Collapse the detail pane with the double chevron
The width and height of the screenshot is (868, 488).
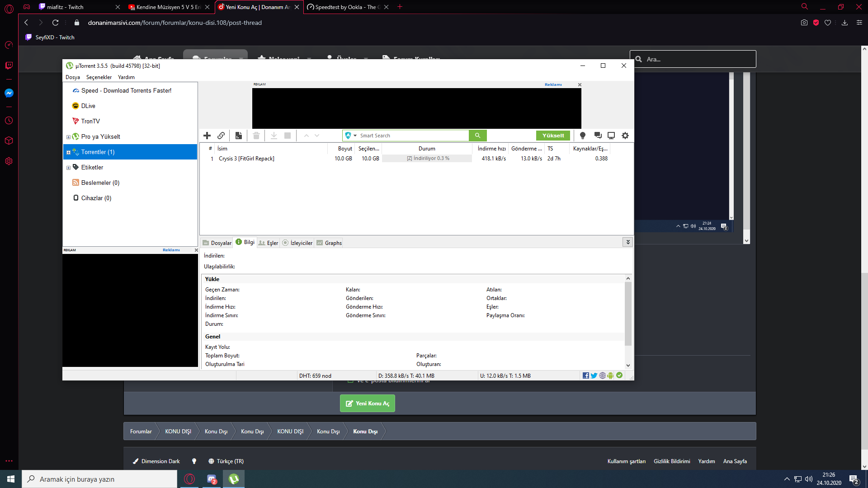627,242
